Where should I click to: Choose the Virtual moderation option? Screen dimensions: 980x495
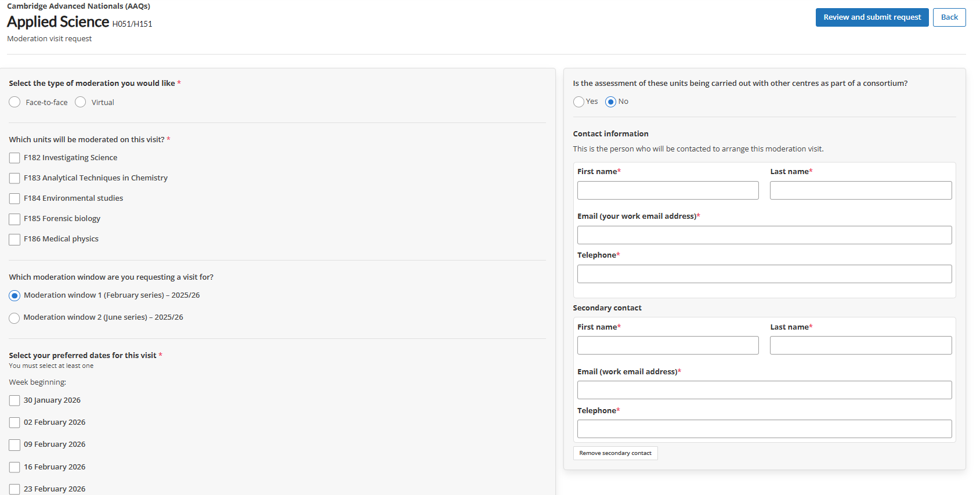tap(81, 102)
